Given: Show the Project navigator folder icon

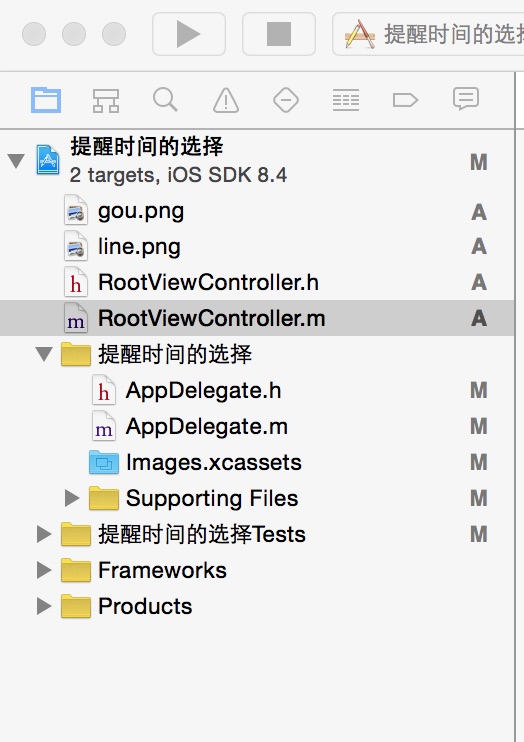Looking at the screenshot, I should [46, 100].
